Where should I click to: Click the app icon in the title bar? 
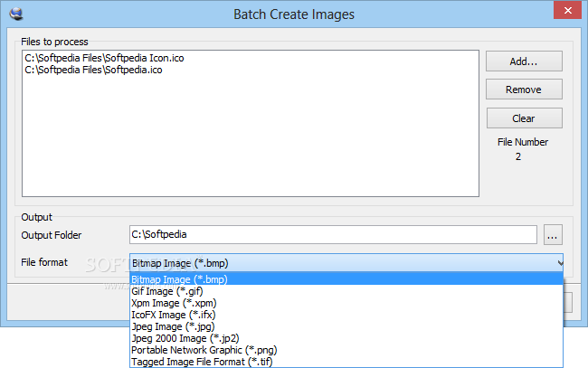pos(16,14)
